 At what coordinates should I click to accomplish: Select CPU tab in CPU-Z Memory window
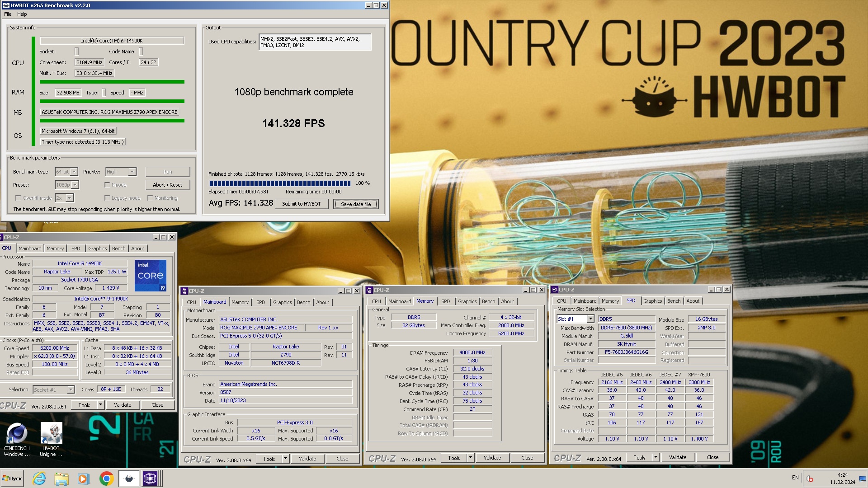377,301
